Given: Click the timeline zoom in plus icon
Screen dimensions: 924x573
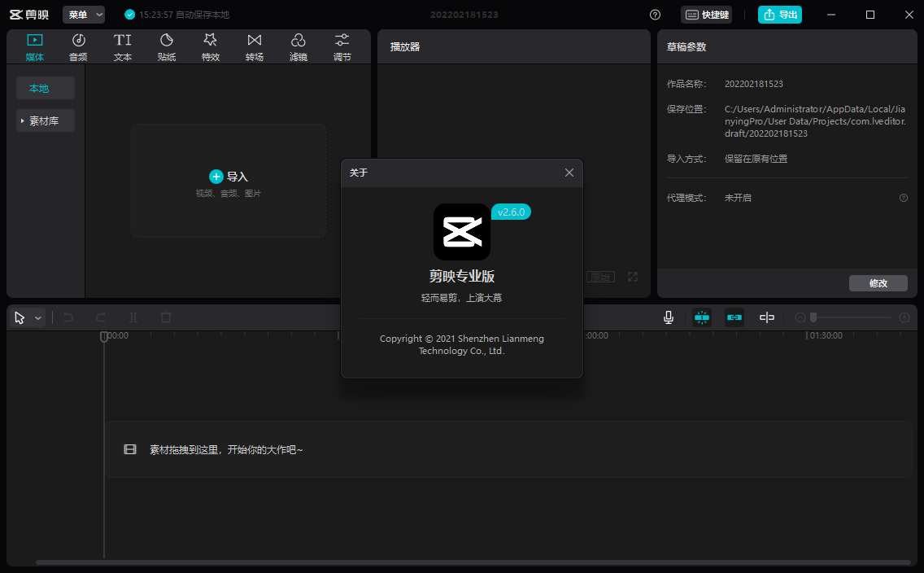Looking at the screenshot, I should (904, 317).
